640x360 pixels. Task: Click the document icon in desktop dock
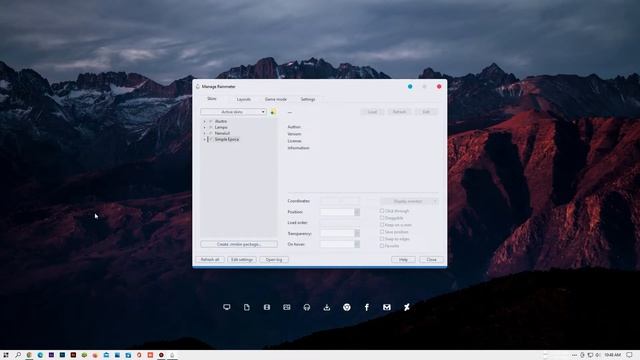pos(247,307)
